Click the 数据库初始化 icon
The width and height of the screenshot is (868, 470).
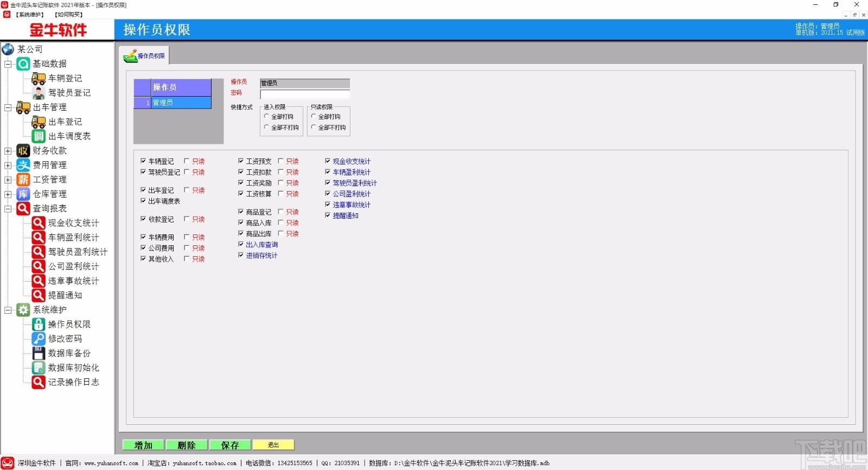point(39,367)
